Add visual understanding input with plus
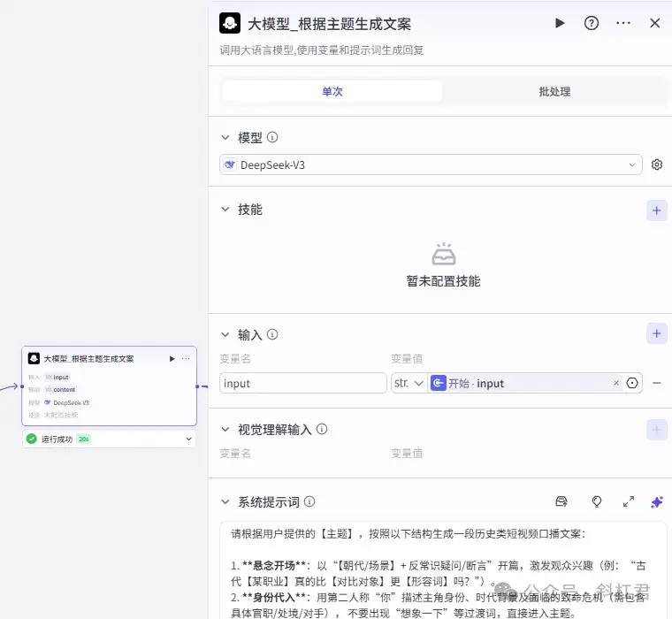Viewport: 672px width, 619px height. click(x=656, y=430)
